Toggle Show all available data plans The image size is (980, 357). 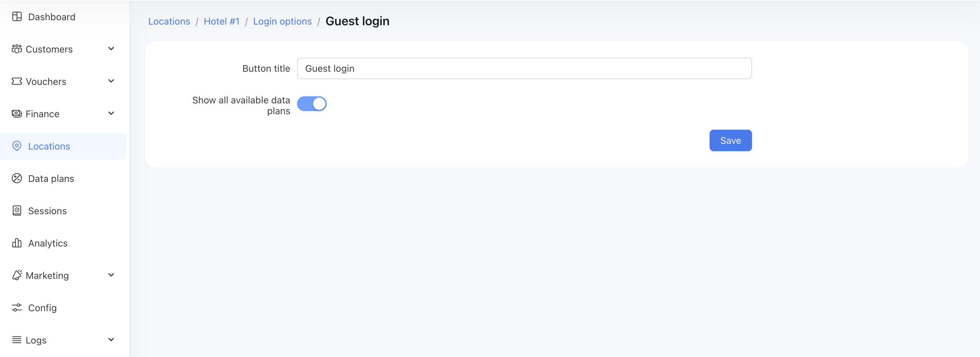click(311, 104)
